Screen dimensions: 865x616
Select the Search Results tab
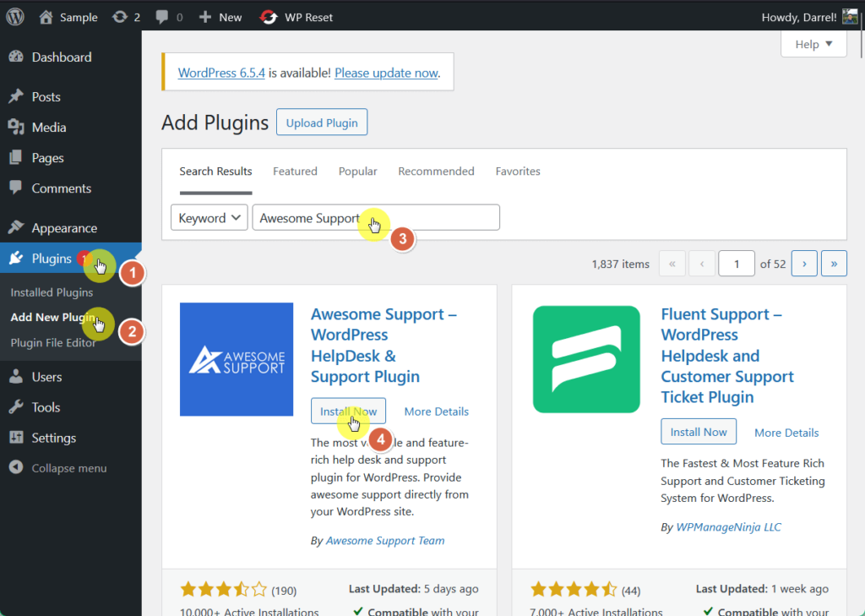[x=215, y=171]
